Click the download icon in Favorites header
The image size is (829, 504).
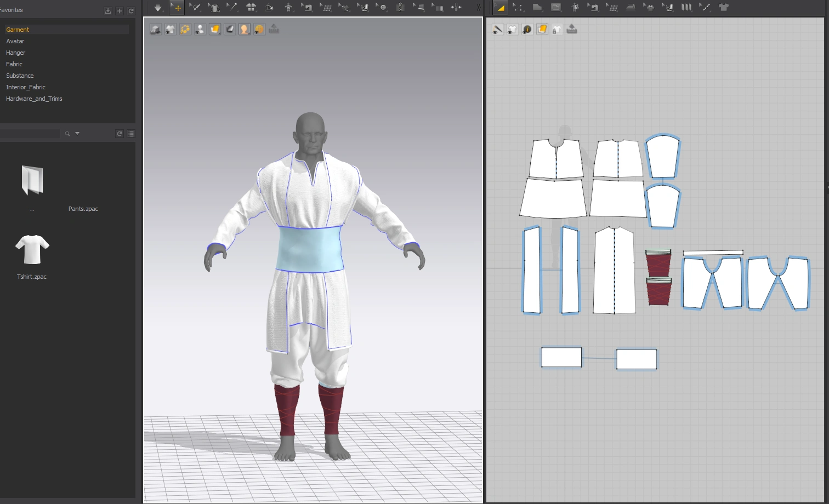click(108, 11)
